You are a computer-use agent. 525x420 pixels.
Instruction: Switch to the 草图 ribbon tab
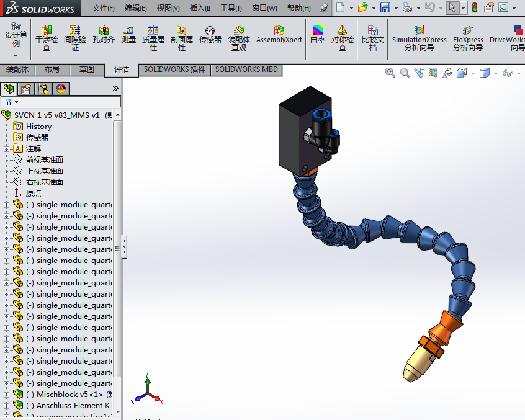click(87, 69)
